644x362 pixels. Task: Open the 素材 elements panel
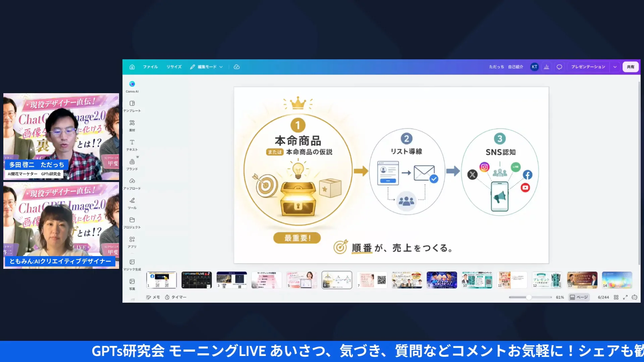coord(132,125)
